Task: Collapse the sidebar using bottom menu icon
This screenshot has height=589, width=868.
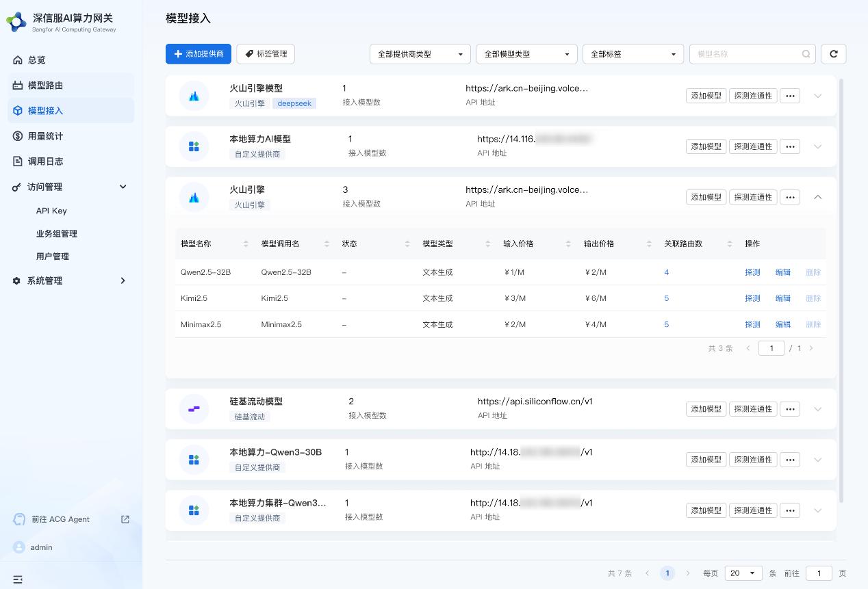Action: 18,579
